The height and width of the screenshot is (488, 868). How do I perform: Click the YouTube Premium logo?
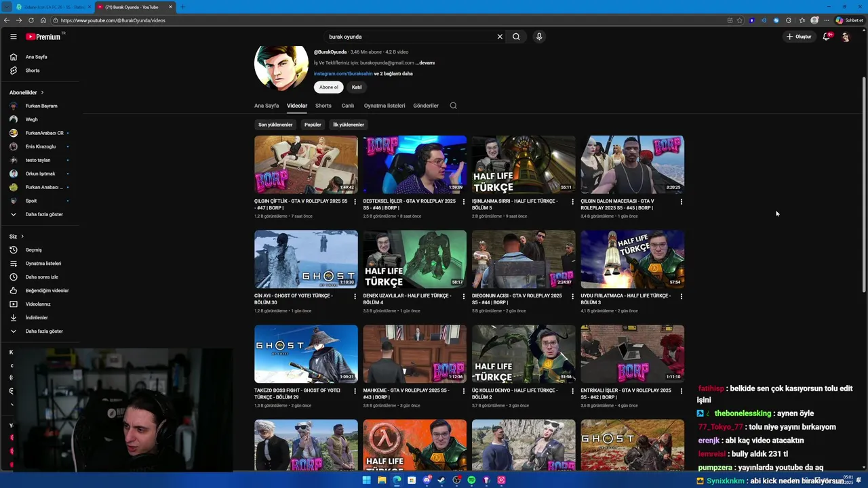[43, 37]
